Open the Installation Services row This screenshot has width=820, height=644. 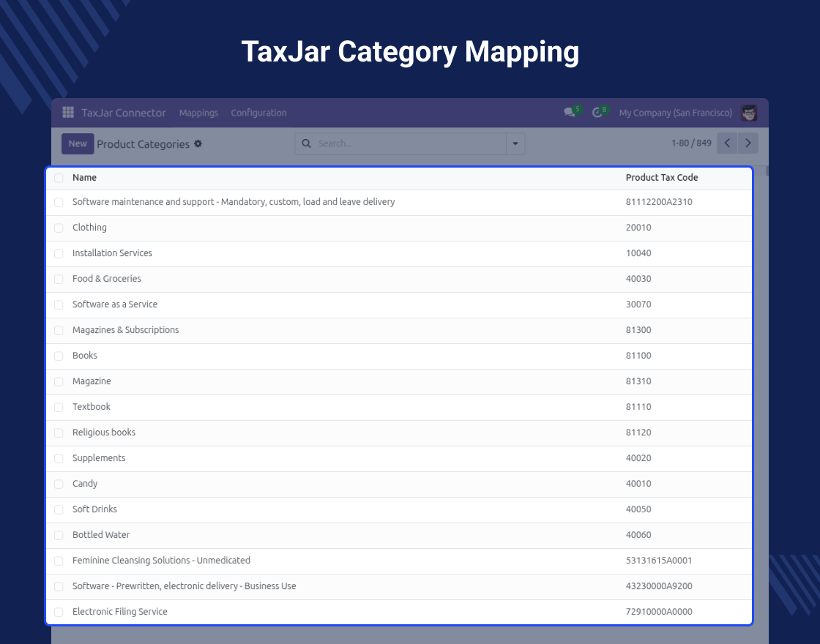399,253
